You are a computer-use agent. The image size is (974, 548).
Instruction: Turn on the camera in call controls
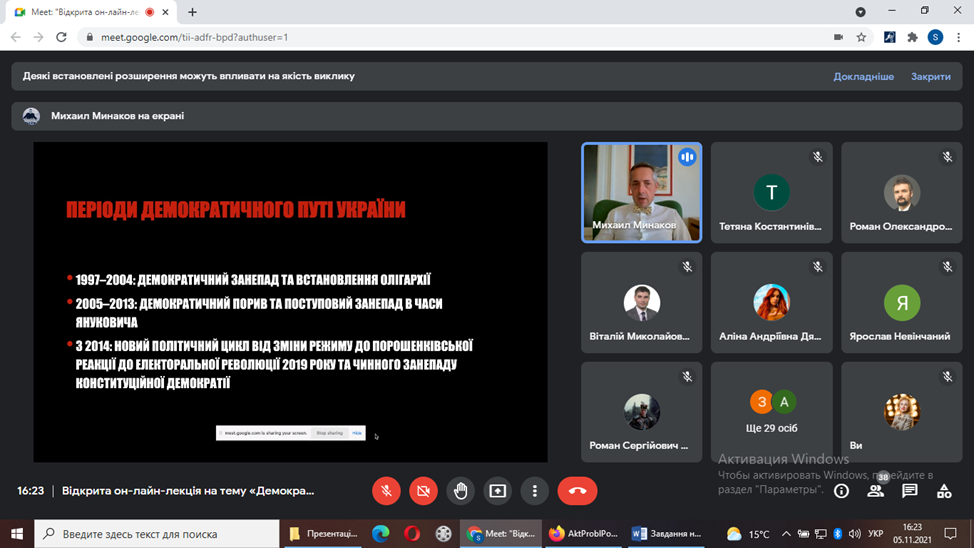423,491
